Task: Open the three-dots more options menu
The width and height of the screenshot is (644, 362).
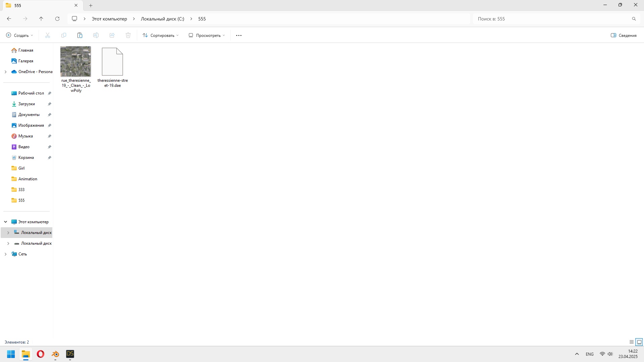Action: [239, 35]
